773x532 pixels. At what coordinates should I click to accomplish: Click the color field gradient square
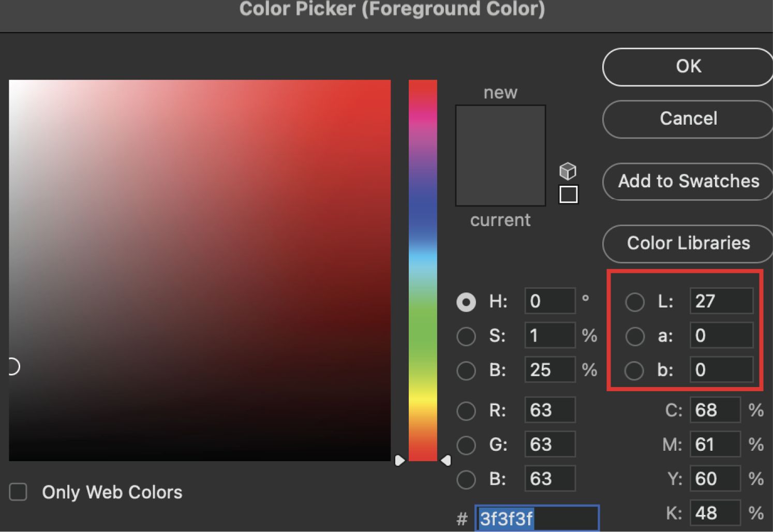tap(200, 270)
